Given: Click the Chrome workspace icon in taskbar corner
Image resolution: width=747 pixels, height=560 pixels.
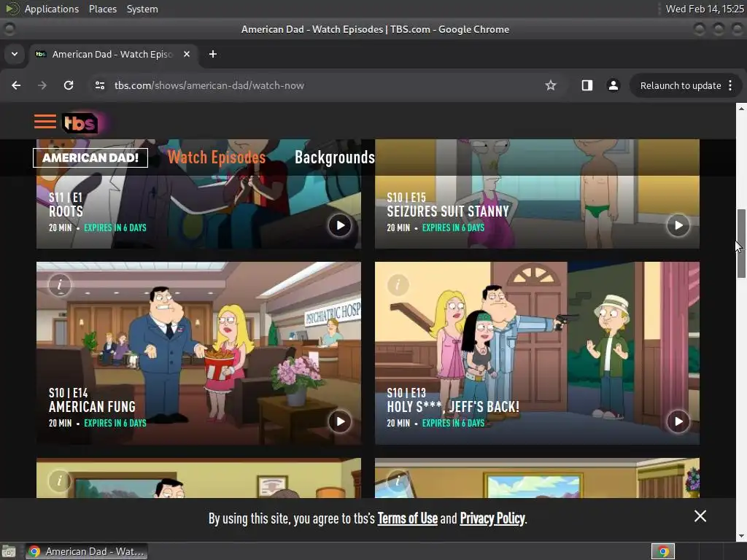Looking at the screenshot, I should [663, 551].
